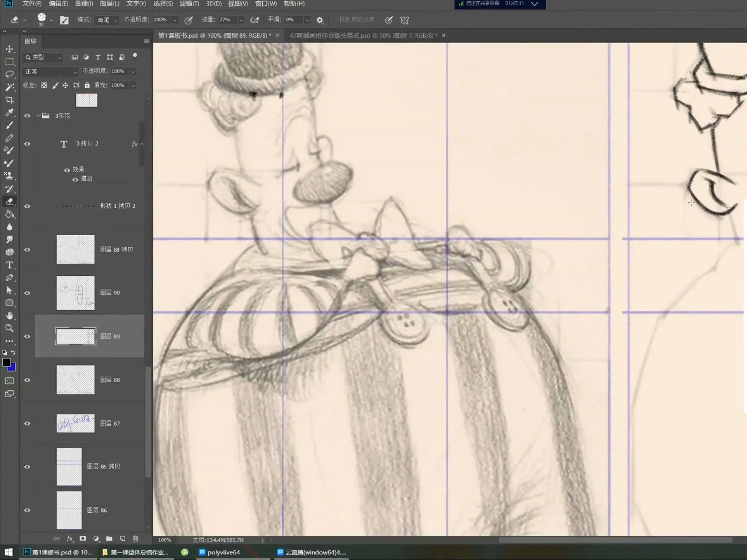Hide layer 图层 89
This screenshot has height=560, width=747.
click(27, 336)
